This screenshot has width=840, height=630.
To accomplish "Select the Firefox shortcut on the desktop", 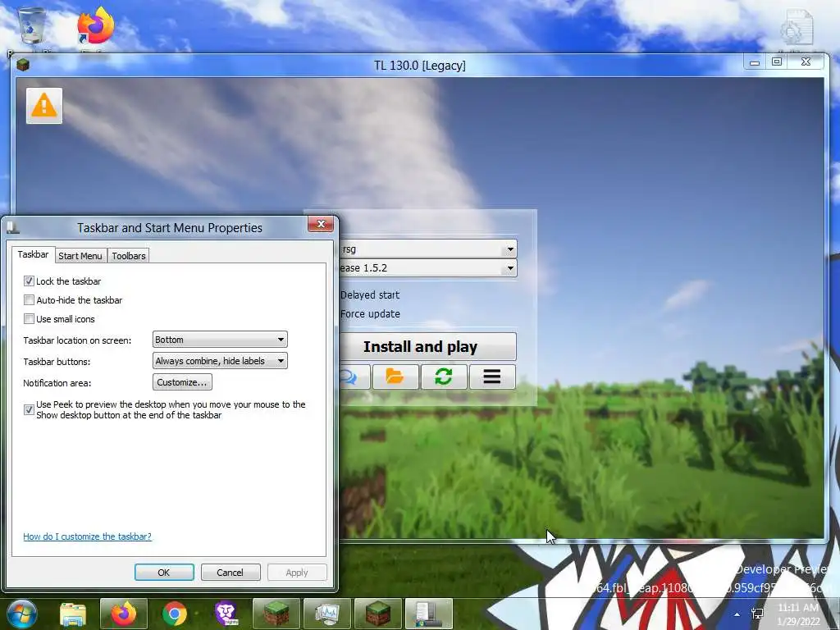I will (x=95, y=25).
